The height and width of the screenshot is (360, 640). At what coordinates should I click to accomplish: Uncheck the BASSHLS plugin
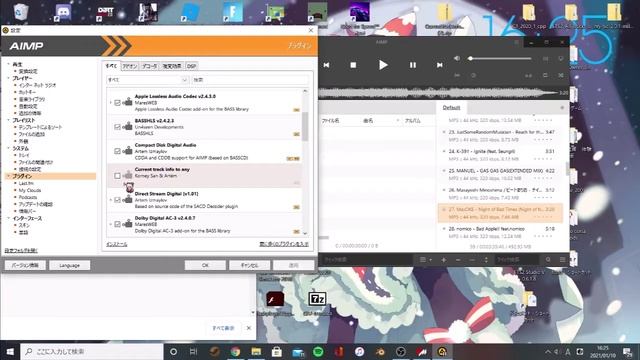pyautogui.click(x=118, y=127)
